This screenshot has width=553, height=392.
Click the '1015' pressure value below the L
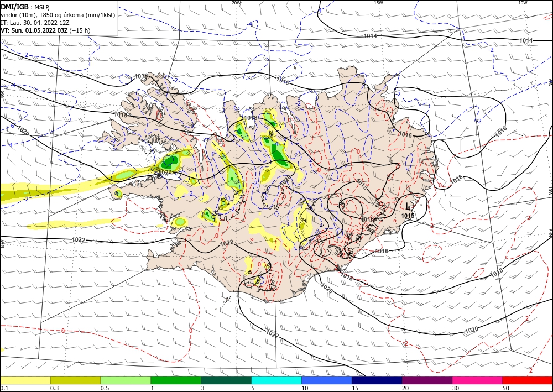coord(408,216)
